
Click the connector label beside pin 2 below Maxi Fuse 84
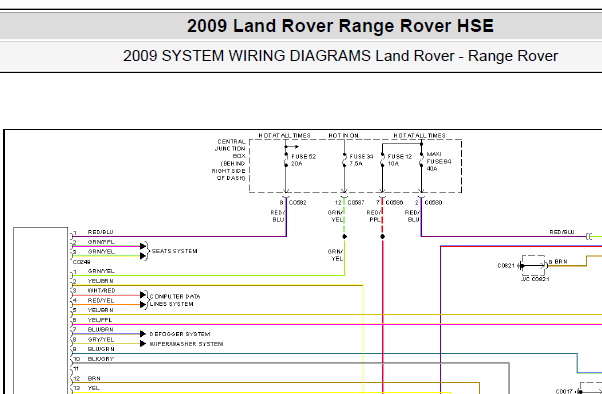(x=433, y=203)
